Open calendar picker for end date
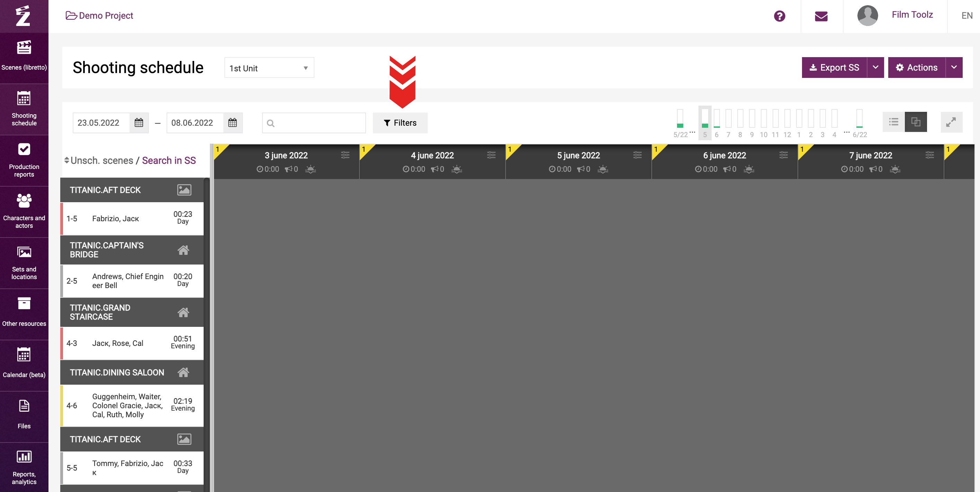The image size is (980, 492). [x=232, y=123]
